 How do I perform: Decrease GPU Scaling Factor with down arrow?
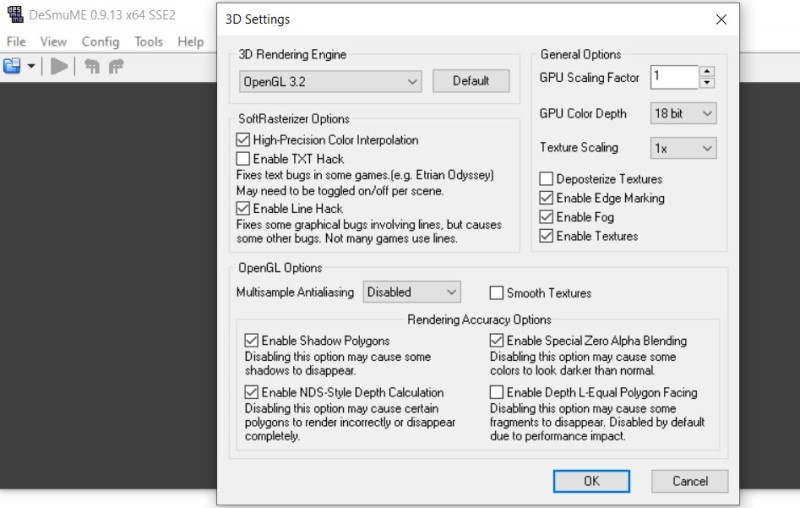click(707, 82)
